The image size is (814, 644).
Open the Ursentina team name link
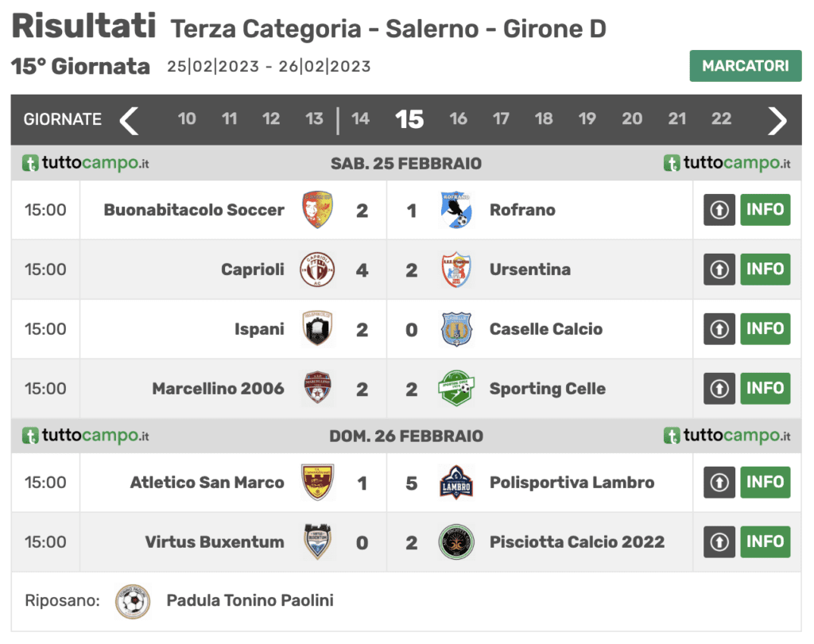coord(530,270)
